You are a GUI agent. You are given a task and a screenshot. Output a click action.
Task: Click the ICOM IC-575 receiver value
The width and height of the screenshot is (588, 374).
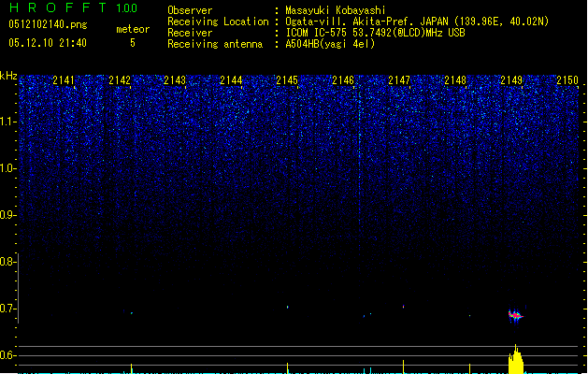375,33
